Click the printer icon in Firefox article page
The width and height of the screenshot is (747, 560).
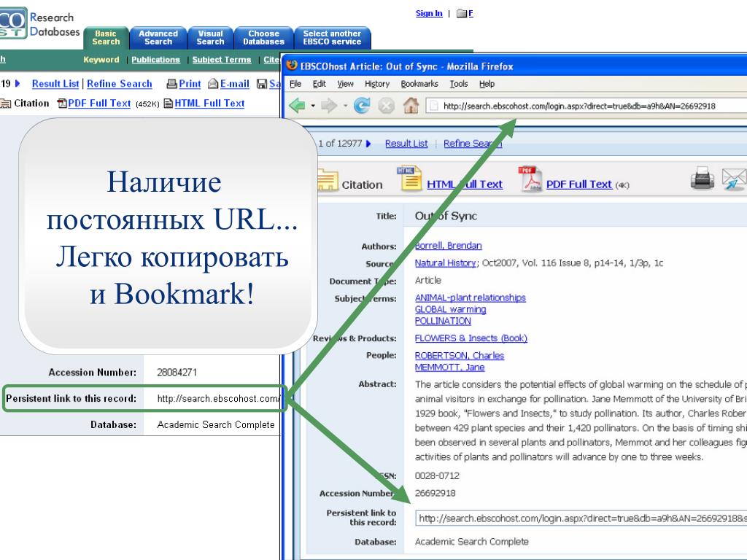pyautogui.click(x=703, y=179)
